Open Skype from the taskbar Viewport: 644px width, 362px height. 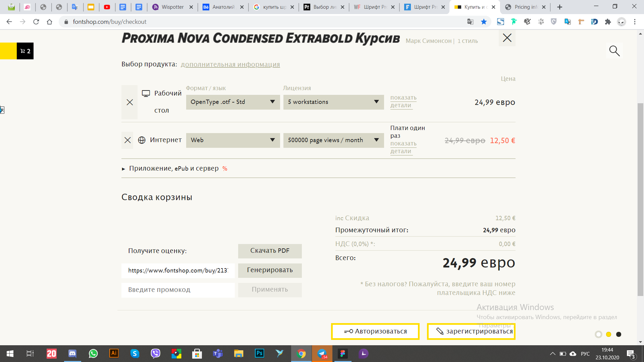(x=135, y=354)
